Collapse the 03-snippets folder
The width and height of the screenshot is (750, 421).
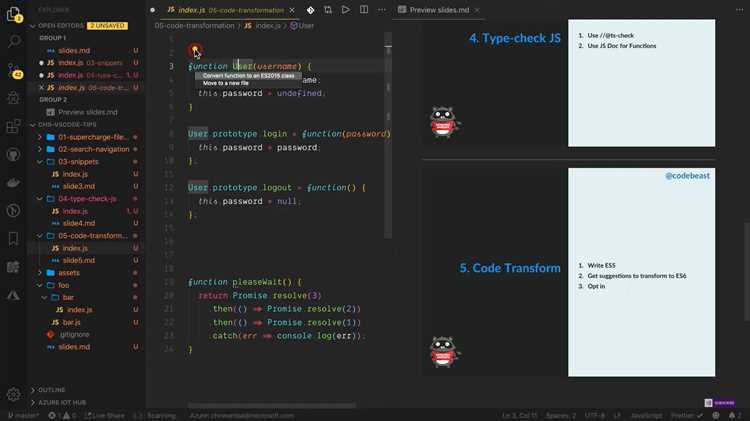pos(40,162)
